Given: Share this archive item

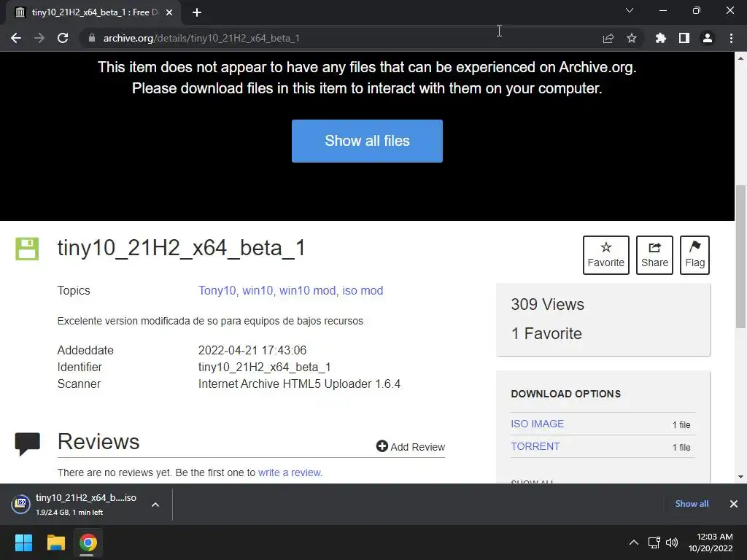Looking at the screenshot, I should point(654,254).
